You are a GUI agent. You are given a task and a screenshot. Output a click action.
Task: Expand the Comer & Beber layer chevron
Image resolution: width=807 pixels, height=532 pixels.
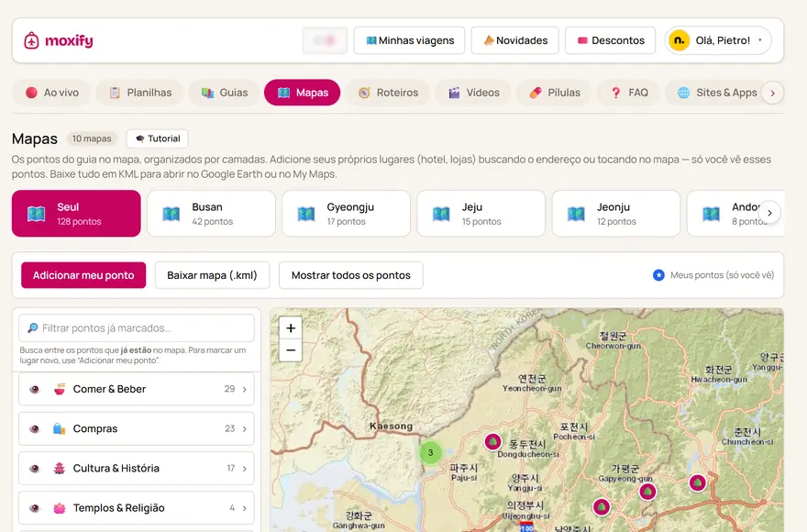click(x=245, y=389)
